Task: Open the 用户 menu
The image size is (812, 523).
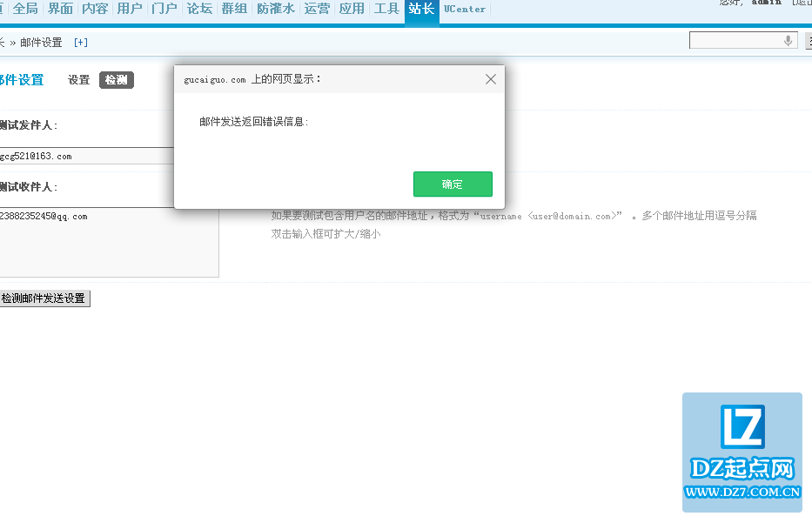Action: point(130,9)
